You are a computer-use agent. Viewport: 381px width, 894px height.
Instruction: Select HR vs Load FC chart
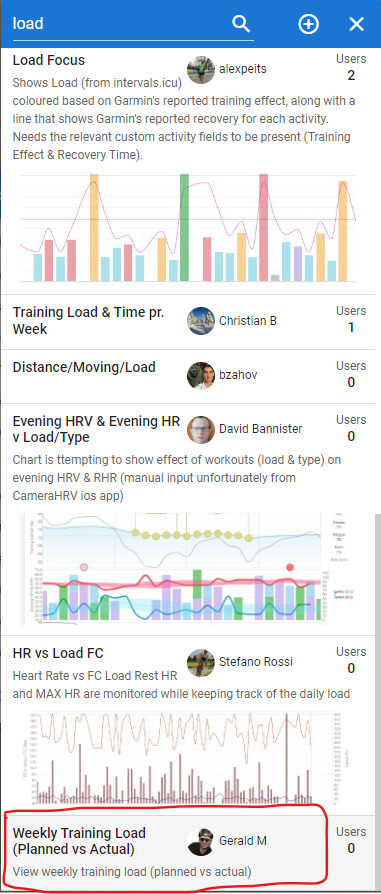(58, 653)
